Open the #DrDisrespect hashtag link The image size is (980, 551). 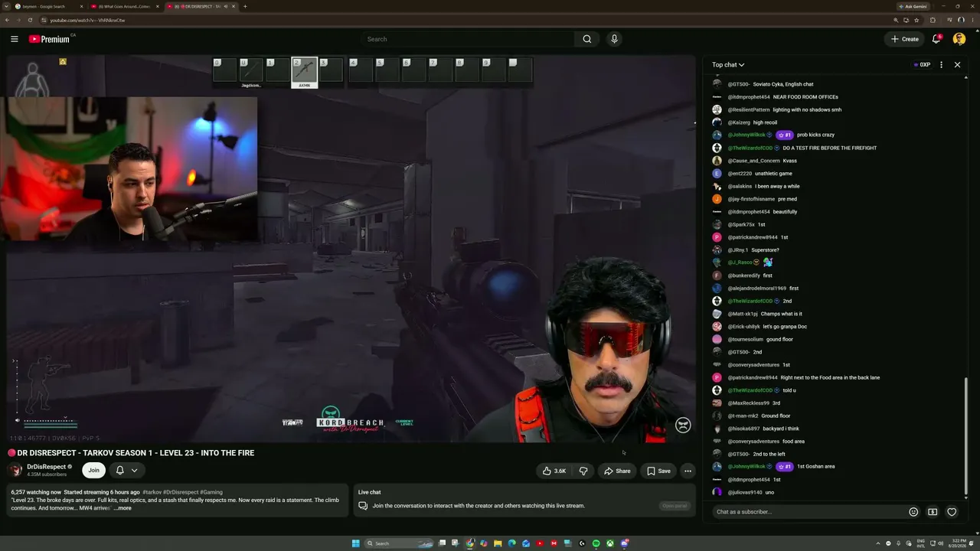181,492
